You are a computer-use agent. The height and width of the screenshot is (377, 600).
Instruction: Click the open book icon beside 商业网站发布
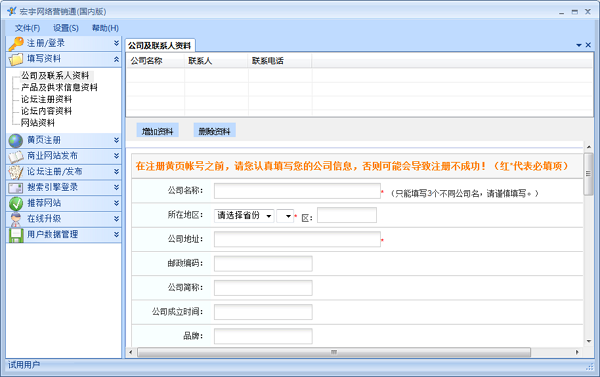[x=16, y=157]
